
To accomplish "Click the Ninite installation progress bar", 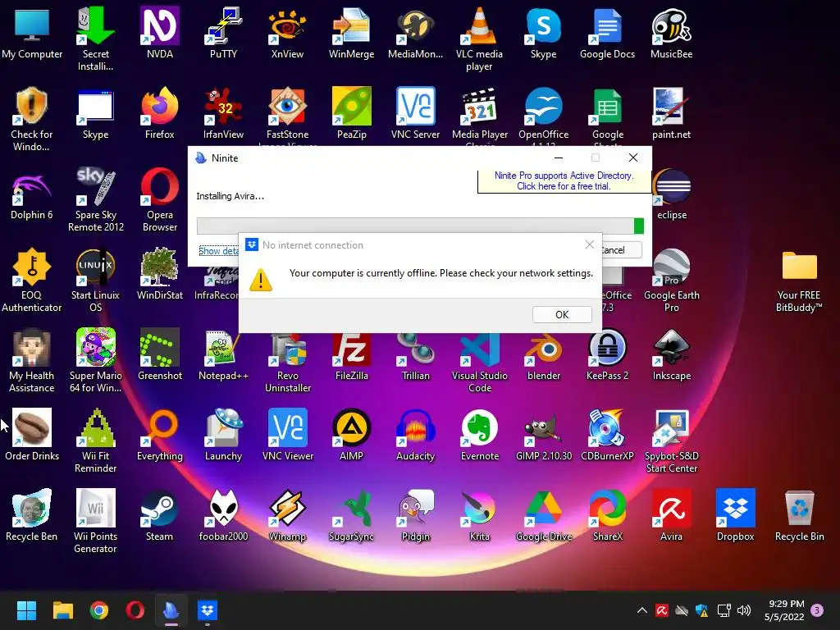I will (420, 226).
